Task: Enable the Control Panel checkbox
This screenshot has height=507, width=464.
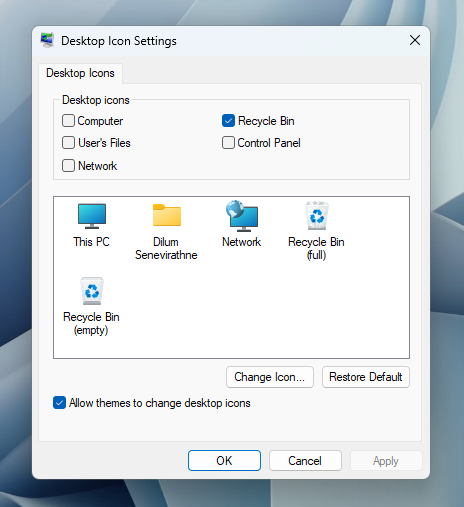Action: tap(228, 143)
